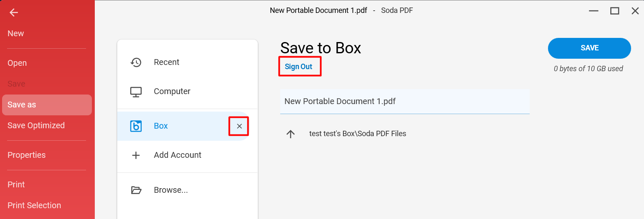Click the back arrow icon

tap(14, 12)
